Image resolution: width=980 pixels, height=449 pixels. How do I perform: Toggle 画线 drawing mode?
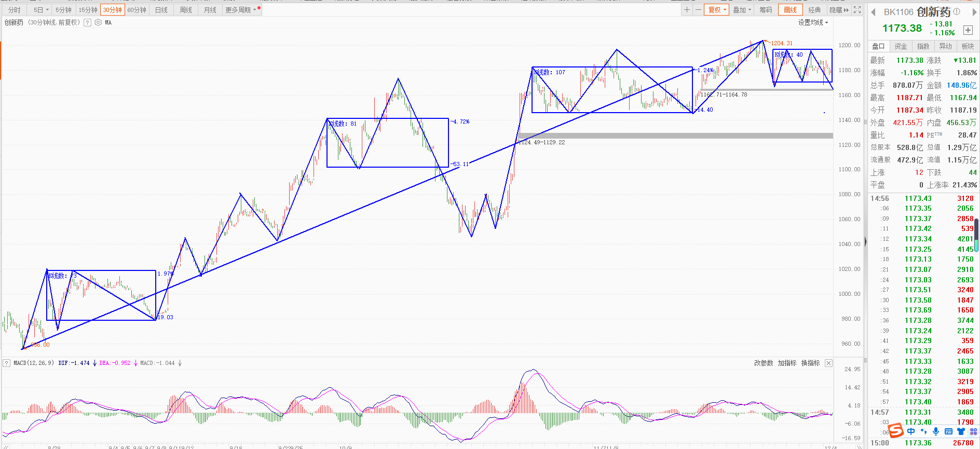[x=790, y=10]
